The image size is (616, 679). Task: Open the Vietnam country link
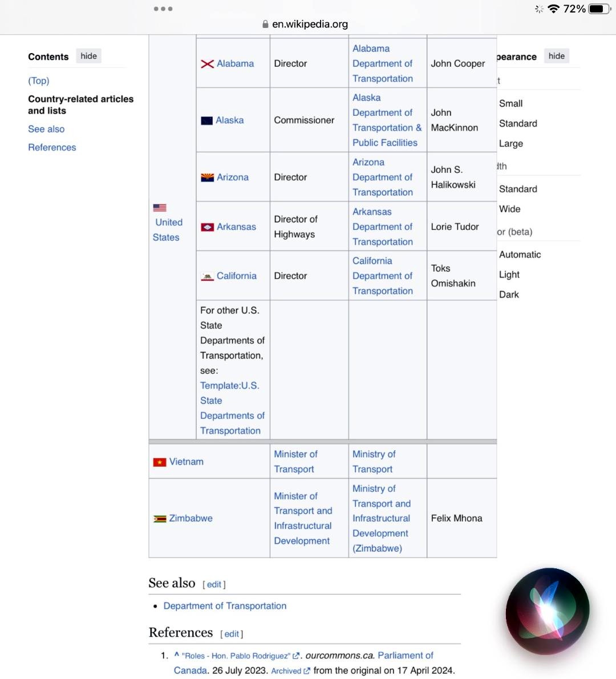[x=186, y=462]
